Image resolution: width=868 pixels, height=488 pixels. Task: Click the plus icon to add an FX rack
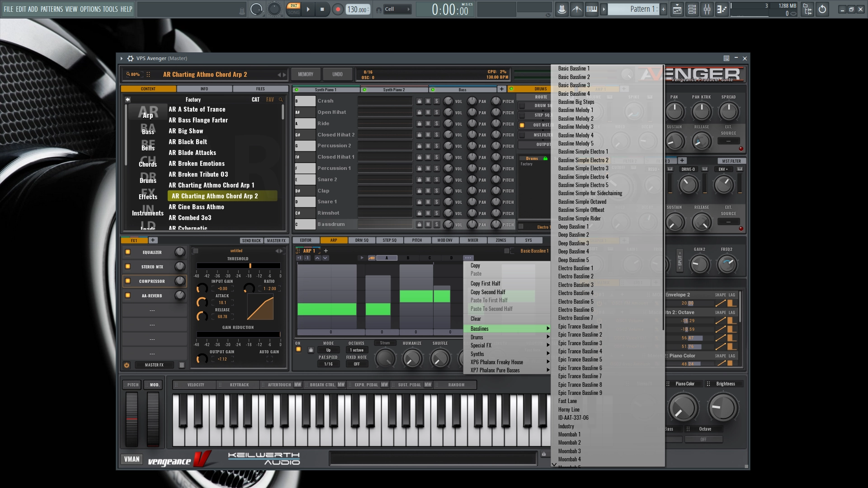pyautogui.click(x=153, y=240)
